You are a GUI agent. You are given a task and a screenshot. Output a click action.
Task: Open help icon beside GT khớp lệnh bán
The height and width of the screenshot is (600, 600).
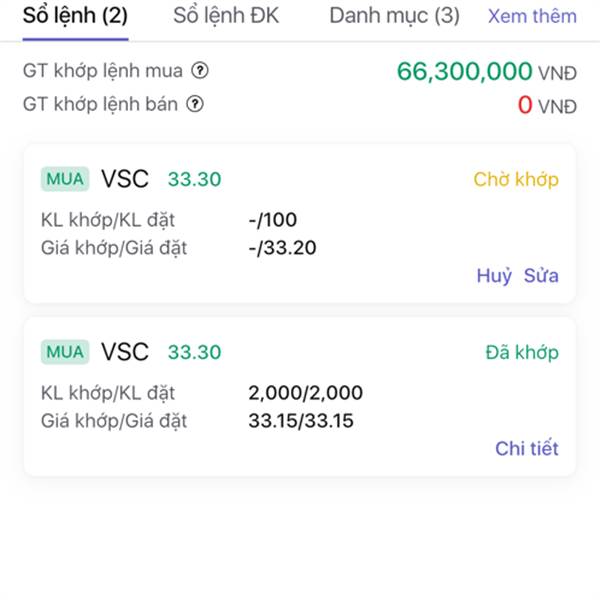click(195, 104)
